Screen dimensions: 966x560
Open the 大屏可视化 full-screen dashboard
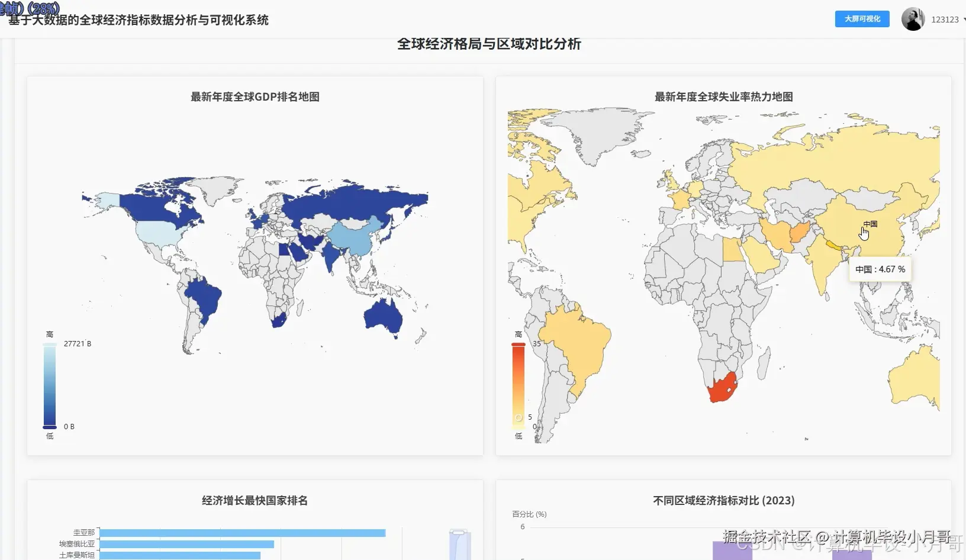(861, 19)
